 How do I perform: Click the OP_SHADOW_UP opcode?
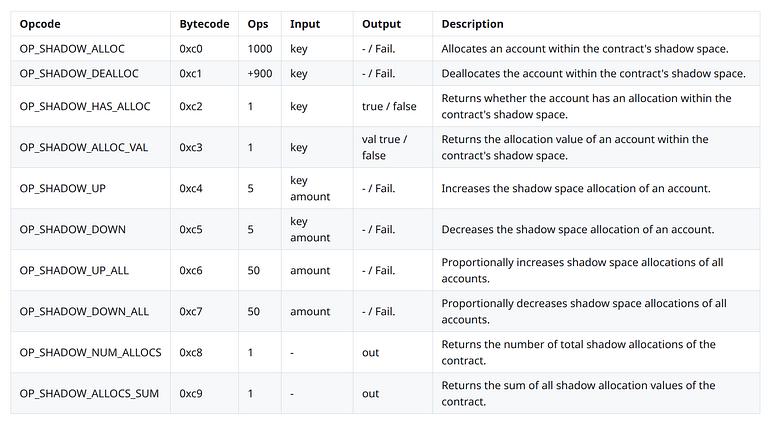click(x=63, y=188)
